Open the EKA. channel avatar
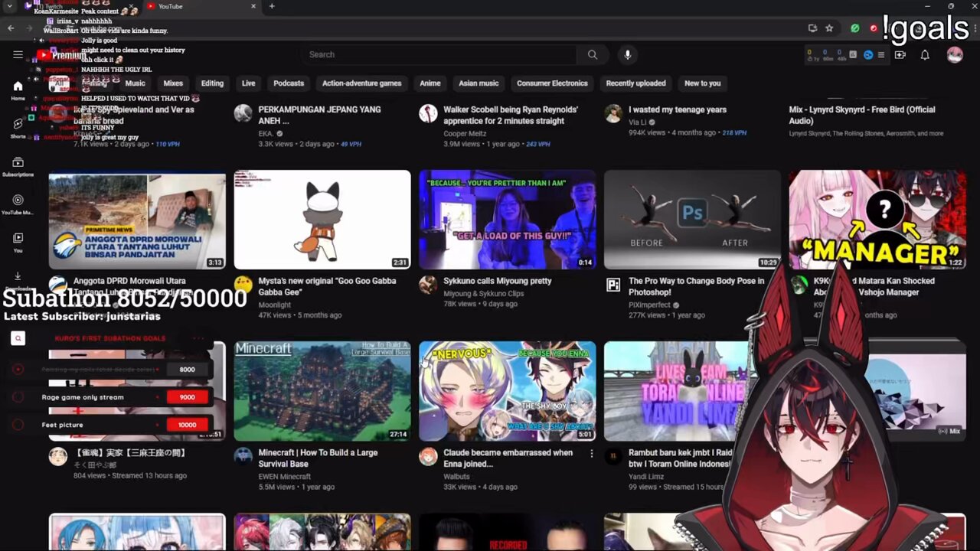 (x=243, y=113)
